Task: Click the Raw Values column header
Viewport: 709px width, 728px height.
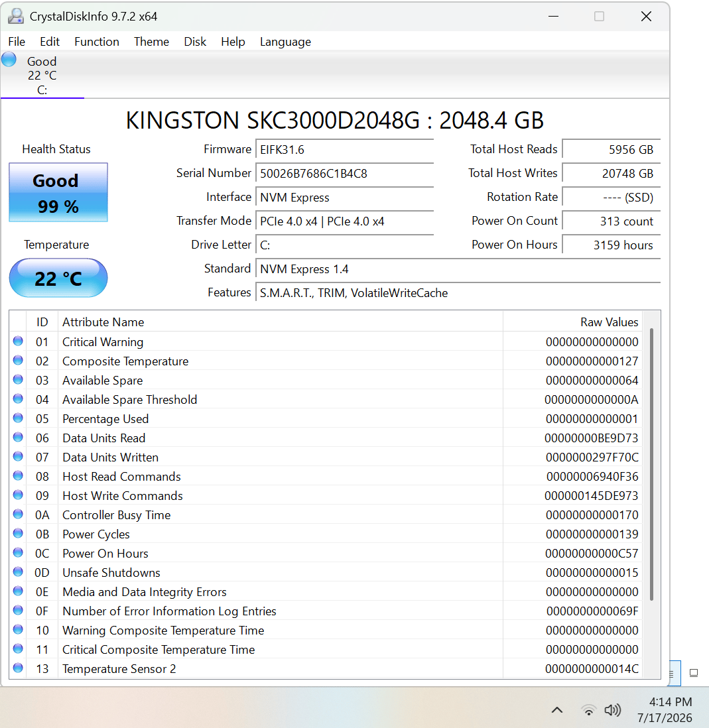Action: (x=573, y=322)
